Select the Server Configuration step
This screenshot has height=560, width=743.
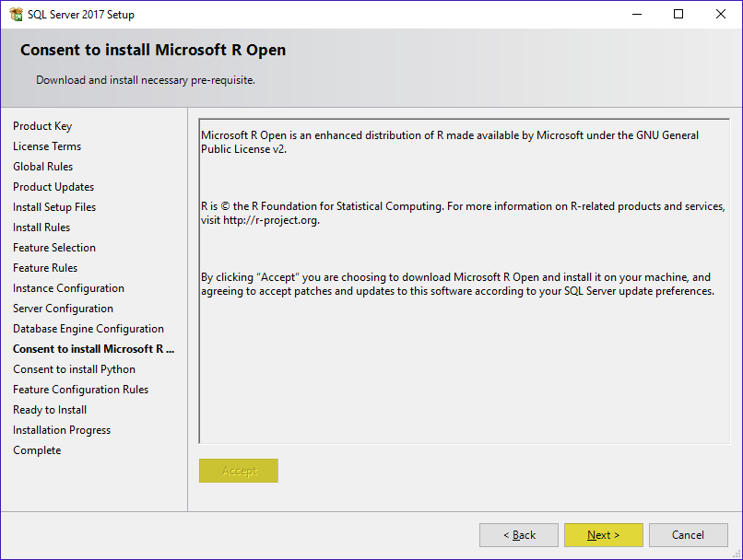63,309
